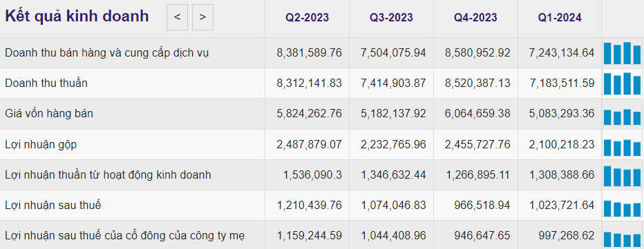Click the Lợi nhuận gộp row label

point(41,145)
